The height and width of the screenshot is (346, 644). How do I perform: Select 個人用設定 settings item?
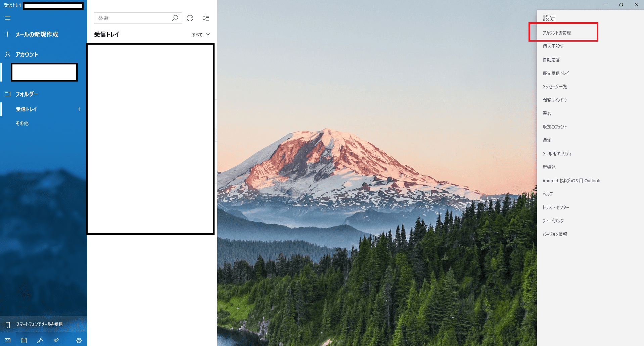tap(553, 46)
